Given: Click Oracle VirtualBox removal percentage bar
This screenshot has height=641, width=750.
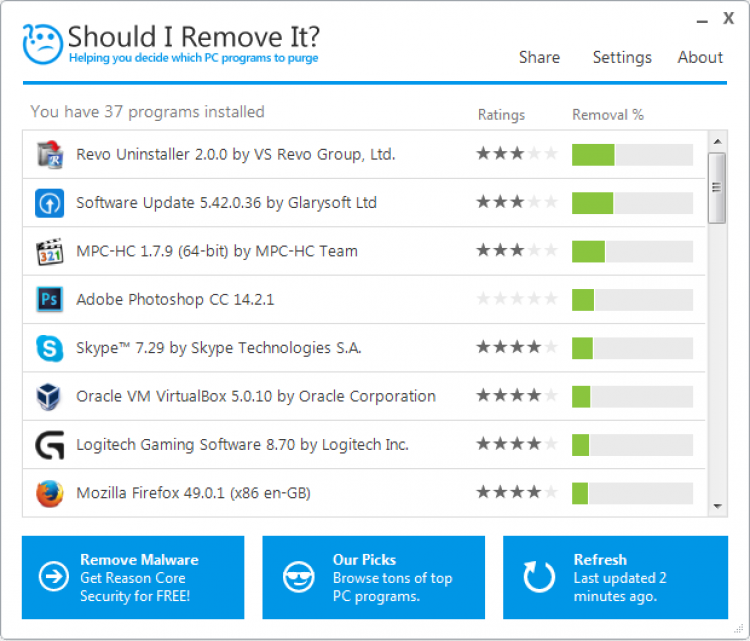Looking at the screenshot, I should tap(632, 397).
